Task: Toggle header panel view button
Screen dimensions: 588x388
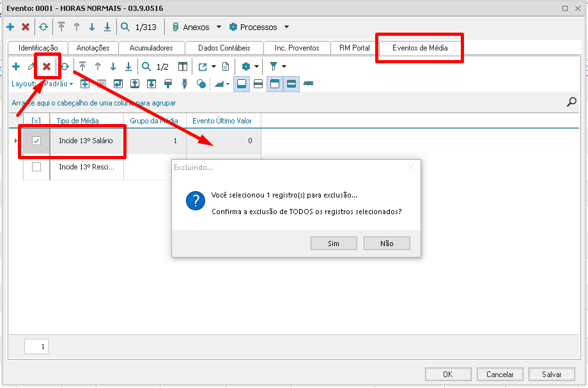Action: [x=275, y=84]
